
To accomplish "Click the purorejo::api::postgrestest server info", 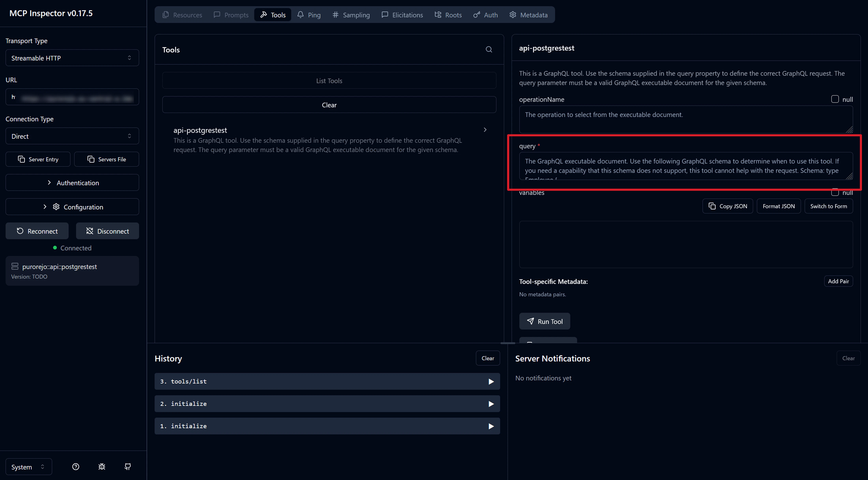I will click(72, 271).
